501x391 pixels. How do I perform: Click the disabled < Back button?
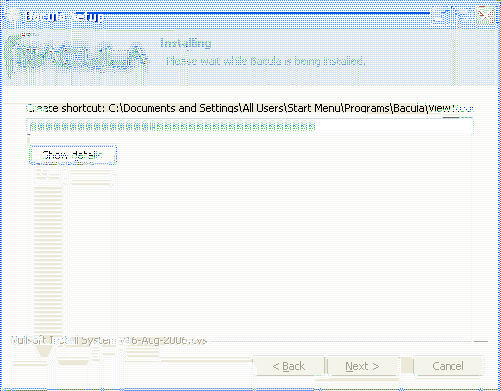coord(289,366)
